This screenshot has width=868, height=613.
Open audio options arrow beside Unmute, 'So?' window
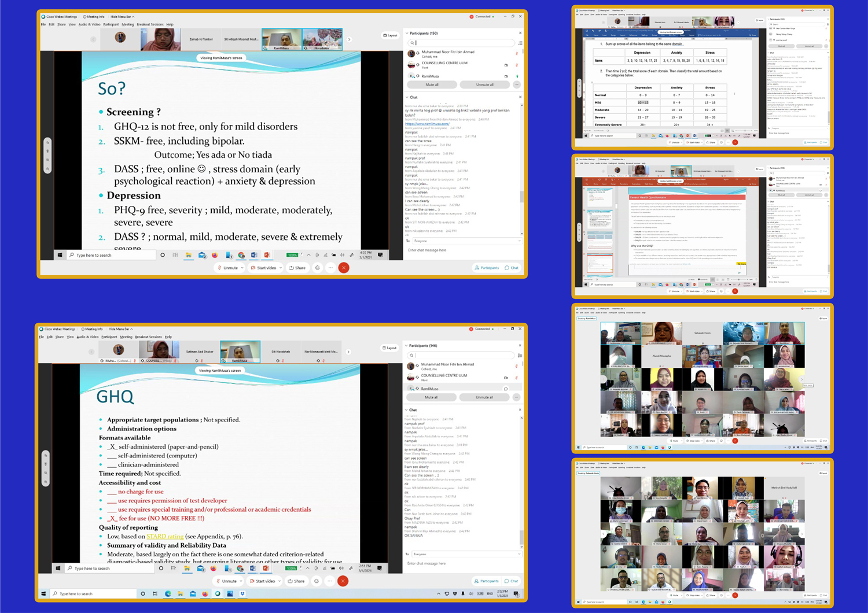click(x=242, y=268)
